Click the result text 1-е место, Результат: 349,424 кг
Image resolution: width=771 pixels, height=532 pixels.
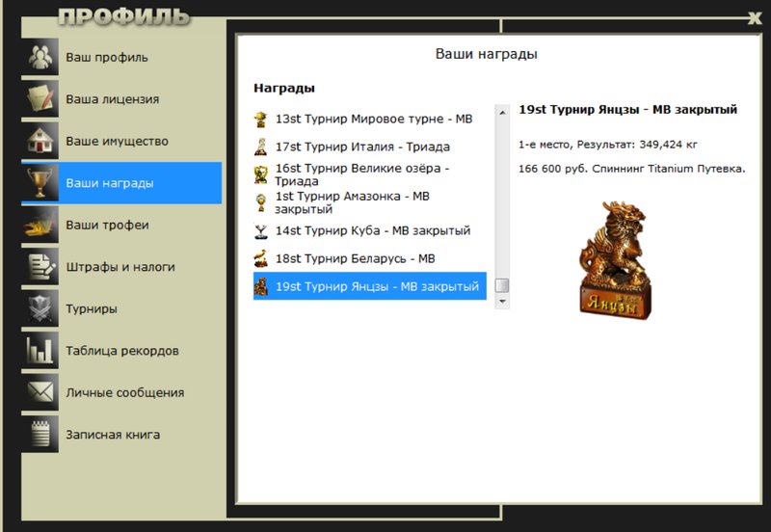(x=608, y=145)
